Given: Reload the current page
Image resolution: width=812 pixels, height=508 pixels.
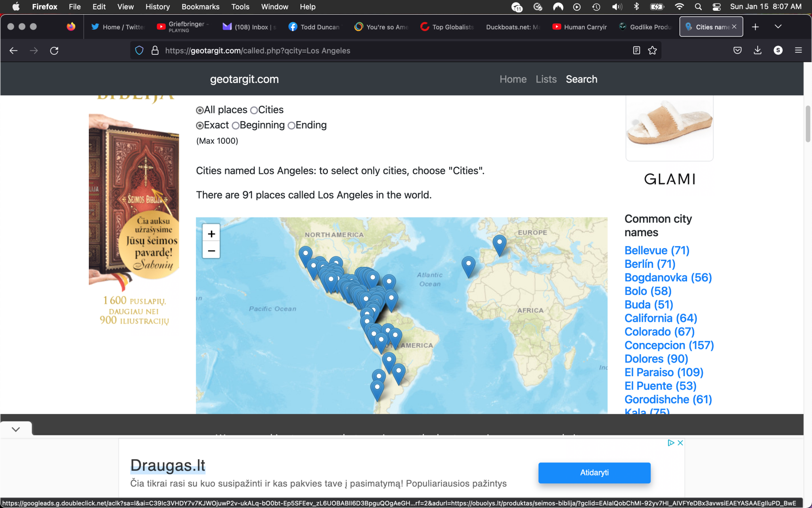Looking at the screenshot, I should pyautogui.click(x=54, y=50).
